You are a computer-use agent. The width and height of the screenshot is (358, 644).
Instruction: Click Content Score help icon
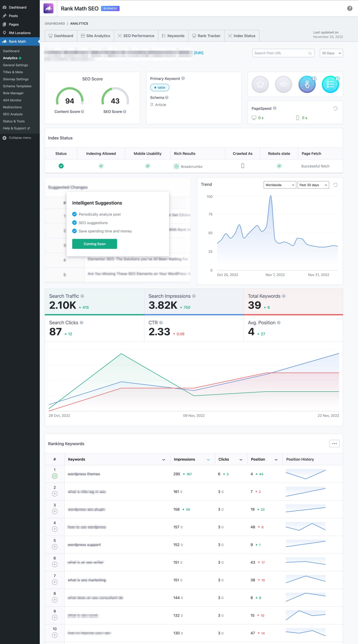(x=82, y=111)
